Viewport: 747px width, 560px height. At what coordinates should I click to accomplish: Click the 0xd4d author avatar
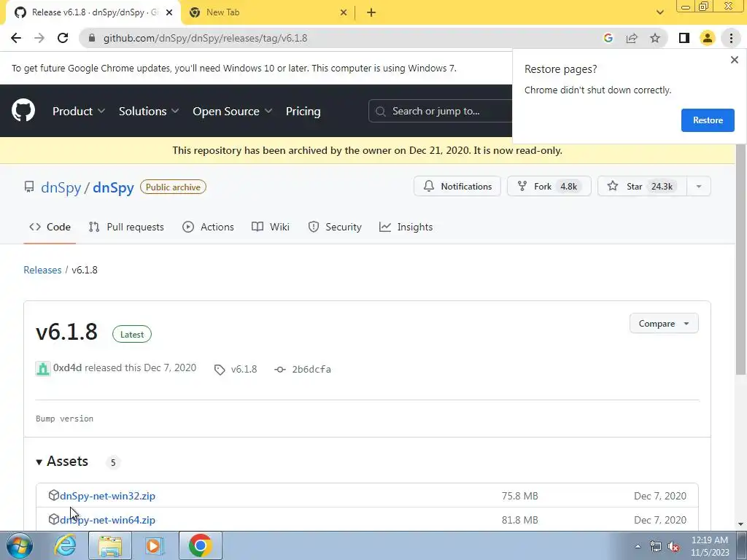[43, 368]
